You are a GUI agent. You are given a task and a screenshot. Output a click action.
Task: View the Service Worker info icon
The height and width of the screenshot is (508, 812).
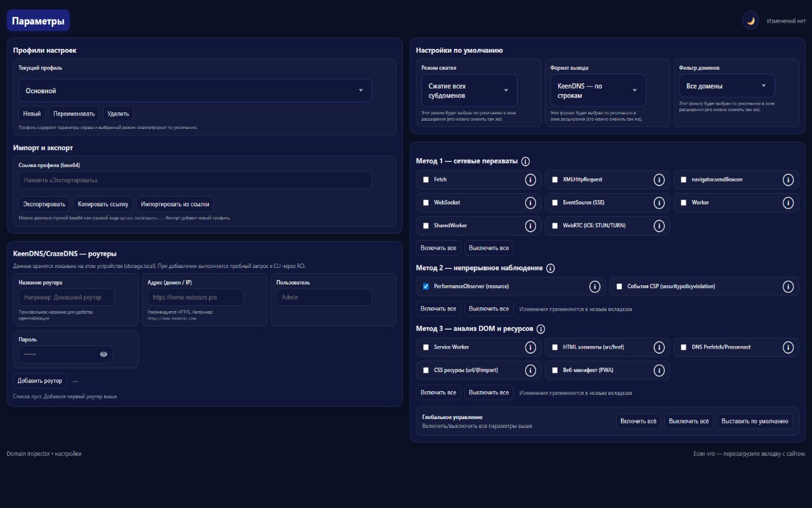pyautogui.click(x=530, y=347)
